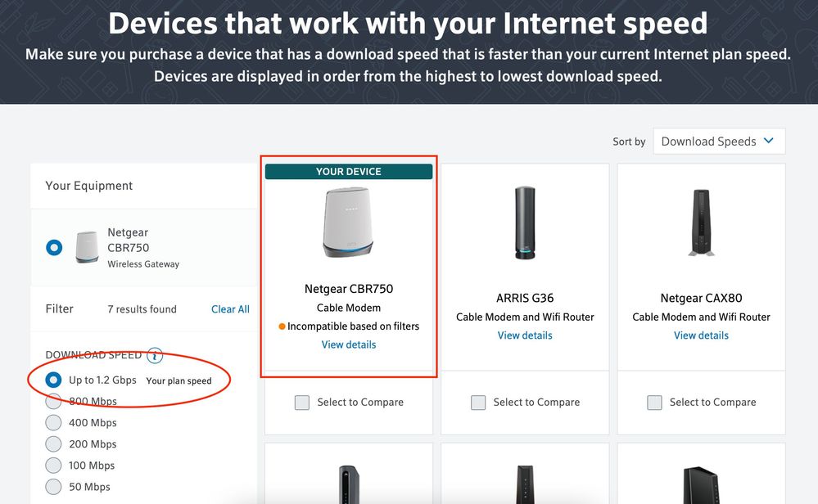The height and width of the screenshot is (504, 818).
Task: Select the Netgear CBR750 equipment radio button
Action: [x=54, y=247]
